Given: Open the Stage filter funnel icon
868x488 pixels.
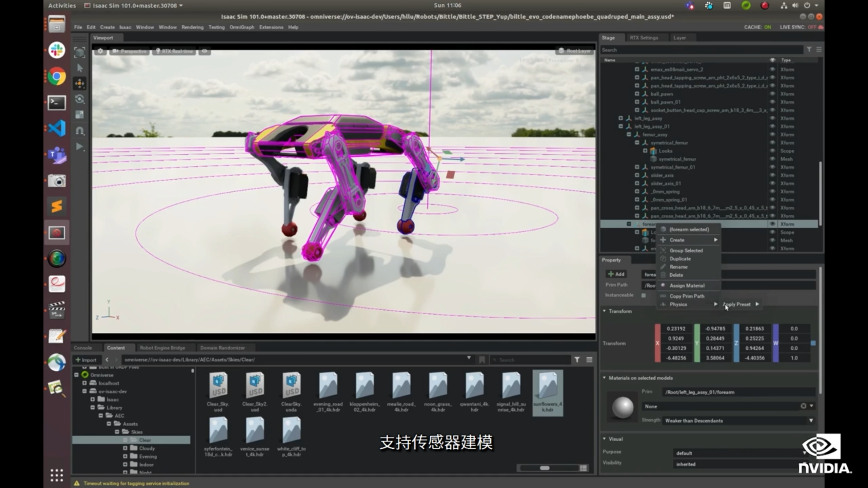Looking at the screenshot, I should (x=809, y=50).
